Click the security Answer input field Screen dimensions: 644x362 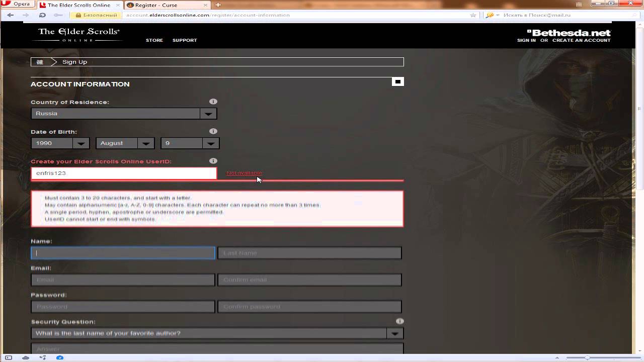click(217, 348)
